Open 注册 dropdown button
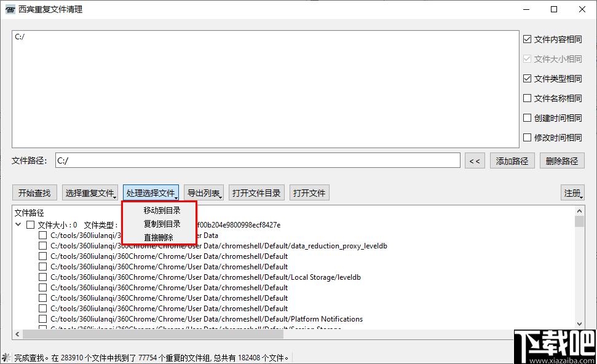The height and width of the screenshot is (364, 597). pos(572,192)
